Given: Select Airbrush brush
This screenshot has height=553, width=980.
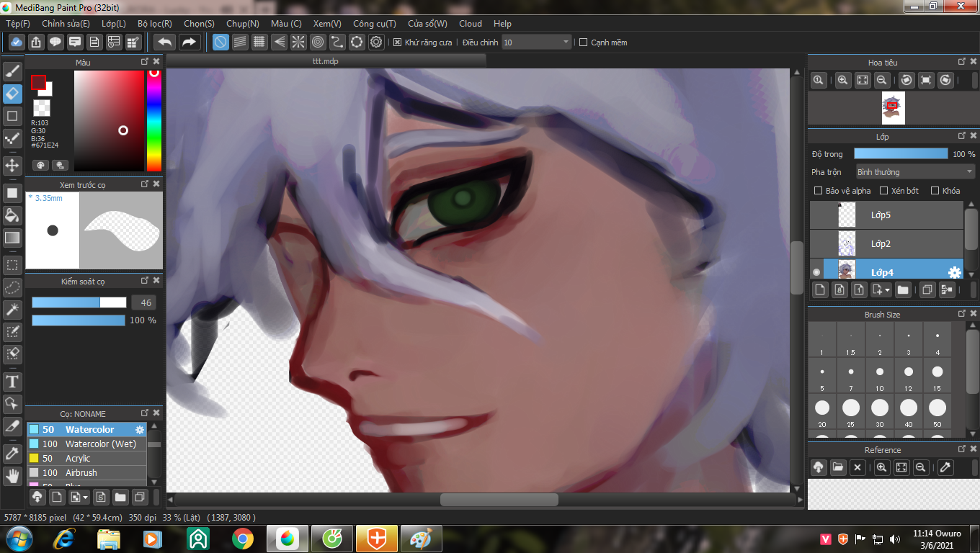Looking at the screenshot, I should point(86,473).
